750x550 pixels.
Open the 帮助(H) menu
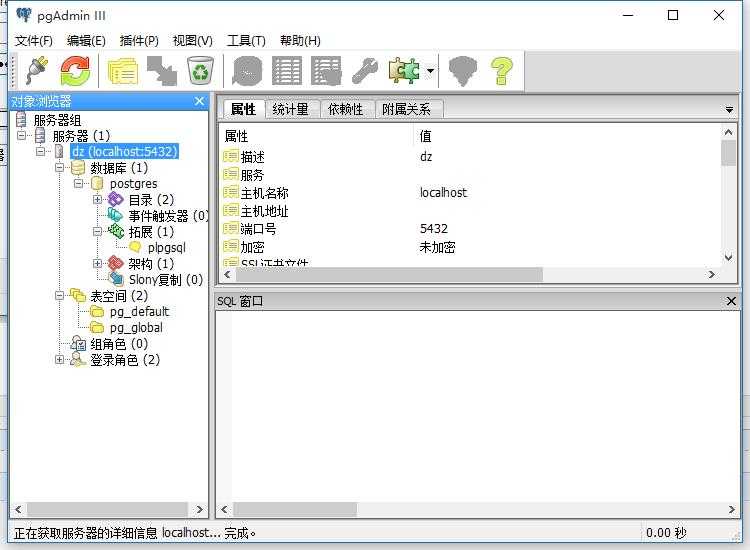pos(300,41)
